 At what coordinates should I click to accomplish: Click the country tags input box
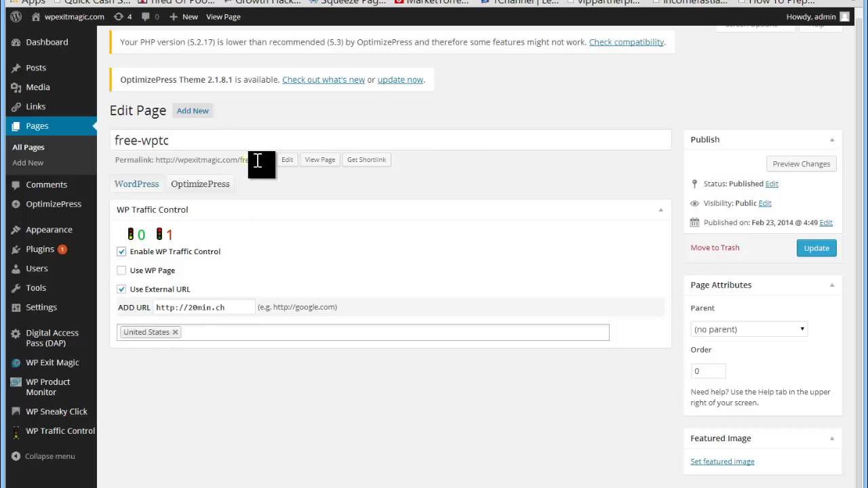[x=363, y=332]
